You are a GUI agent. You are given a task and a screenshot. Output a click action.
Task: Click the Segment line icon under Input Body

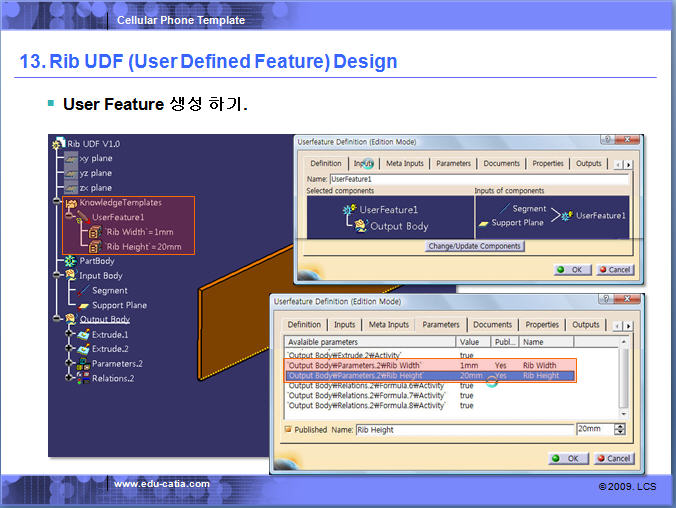(x=83, y=291)
